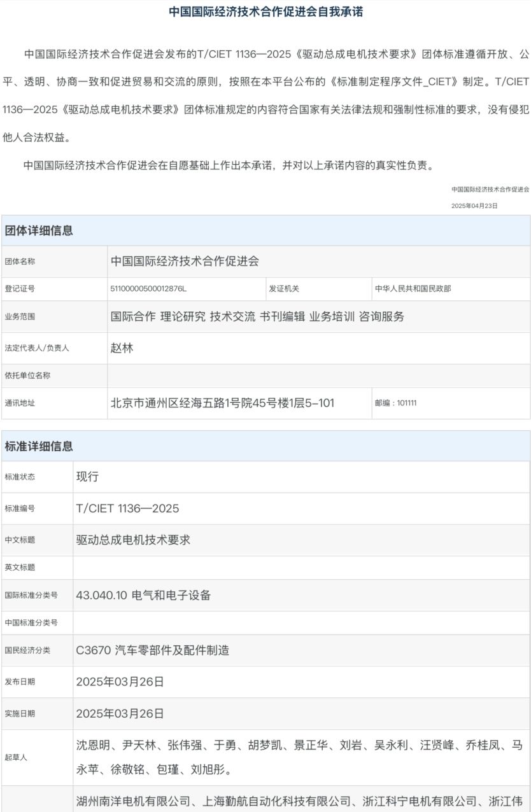Click the ICS classification 43.040.10 电气和电子设备
Viewport: 531px width, 812px height.
[x=143, y=595]
